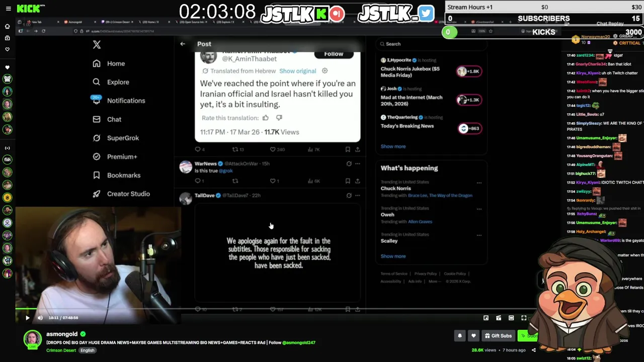This screenshot has width=644, height=362.
Task: Open Explore in X sidebar
Action: [111, 82]
